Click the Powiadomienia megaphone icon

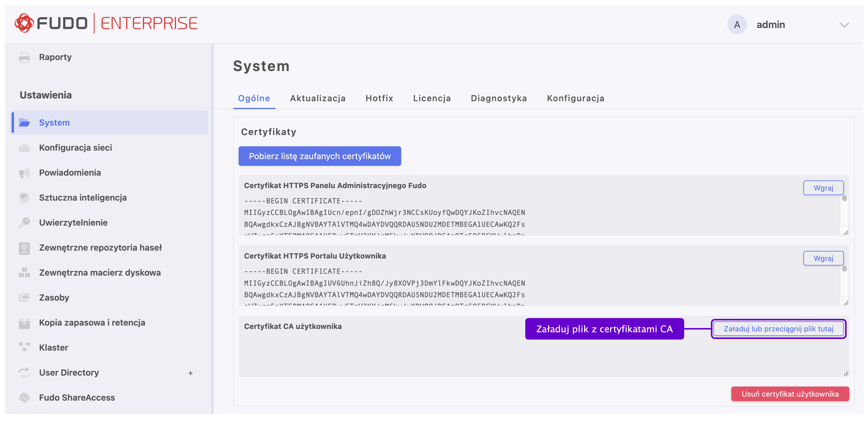tap(24, 173)
